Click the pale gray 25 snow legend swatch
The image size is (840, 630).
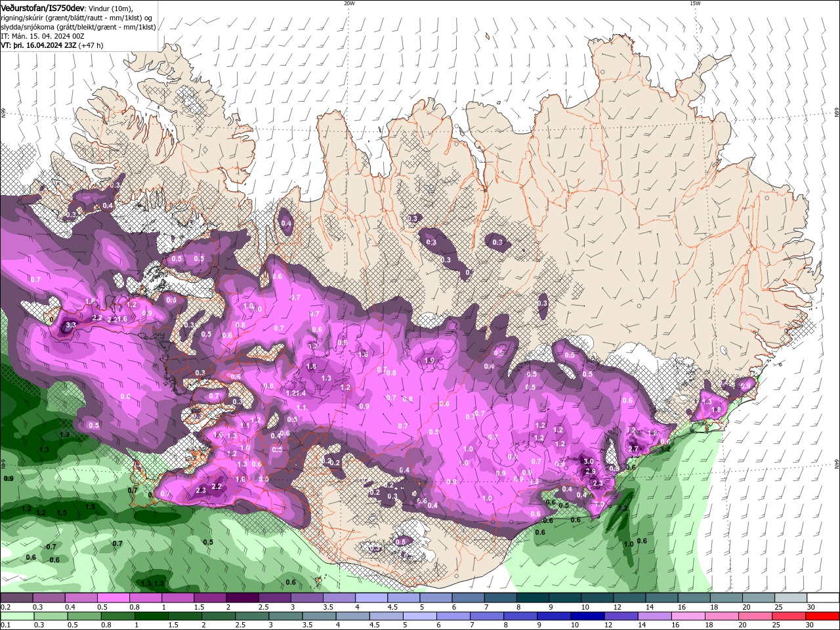pos(791,598)
